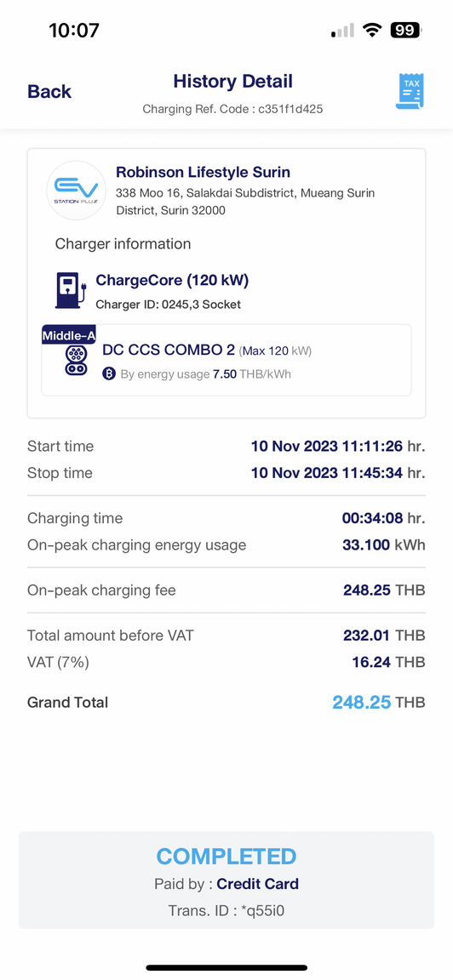Image resolution: width=453 pixels, height=980 pixels.
Task: Go back using the Back button
Action: click(x=49, y=92)
